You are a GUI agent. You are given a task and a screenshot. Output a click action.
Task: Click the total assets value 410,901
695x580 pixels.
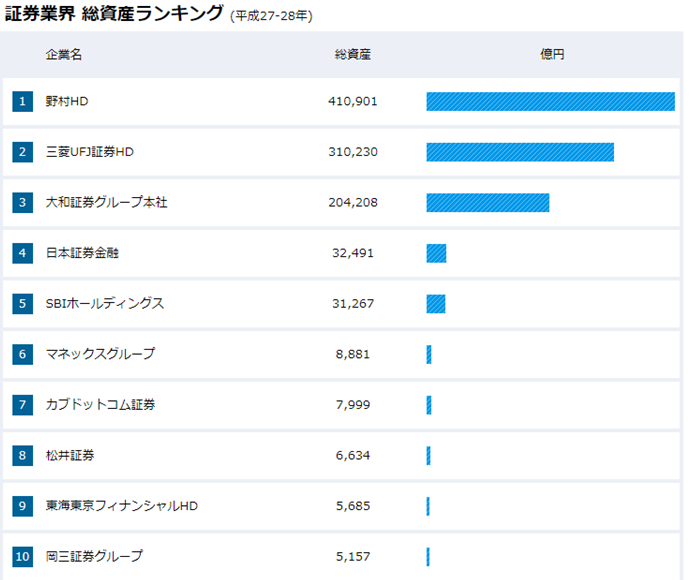coord(353,101)
